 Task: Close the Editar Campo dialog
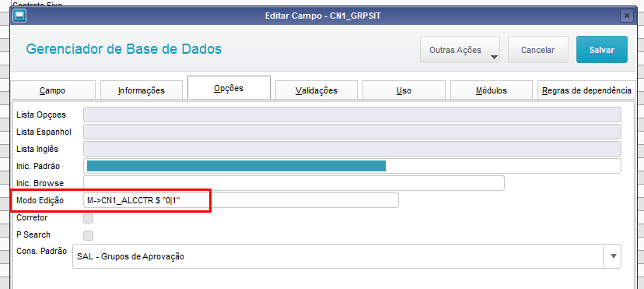tap(626, 16)
